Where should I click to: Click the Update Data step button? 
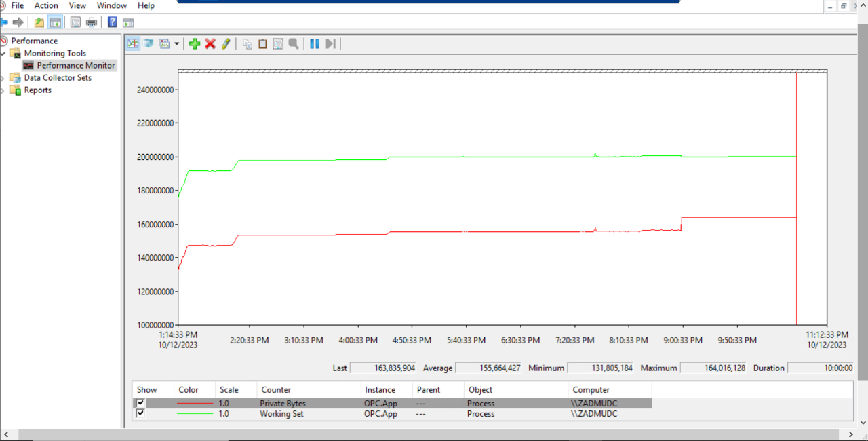[330, 43]
